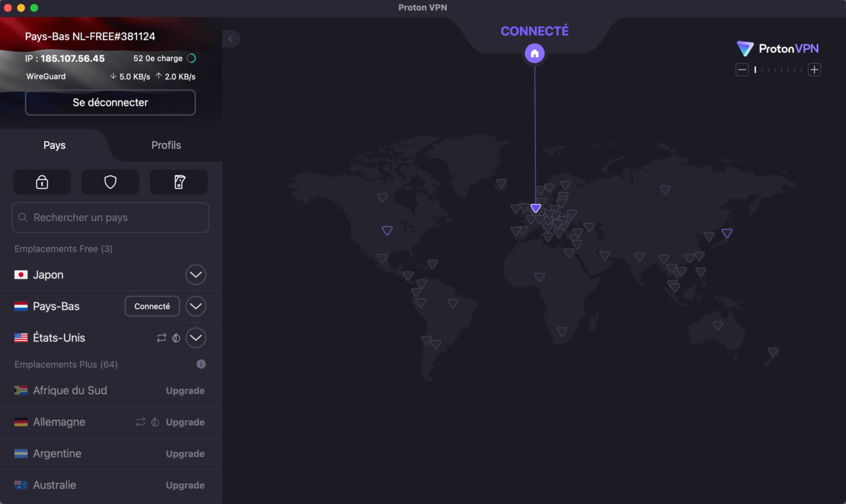
Task: Click the New Zealand marker on map
Action: (773, 352)
